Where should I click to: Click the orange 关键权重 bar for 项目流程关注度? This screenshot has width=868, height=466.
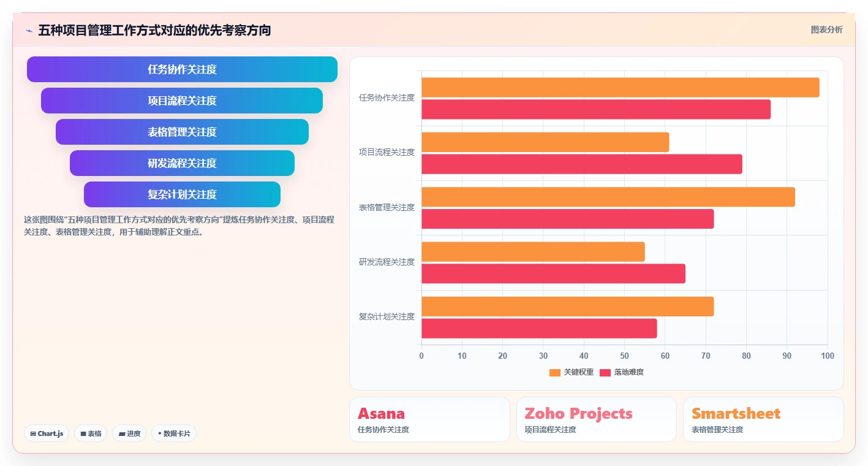(x=545, y=142)
